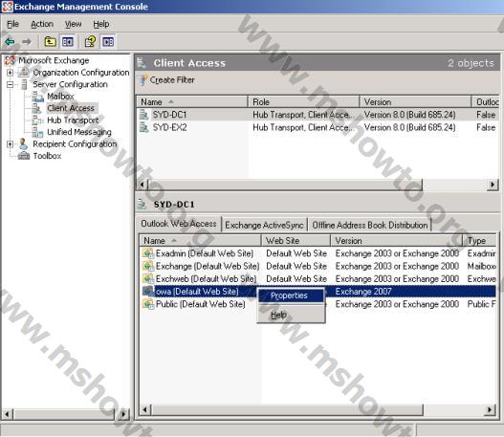Open the View menu
This screenshot has width=504, height=437.
74,24
